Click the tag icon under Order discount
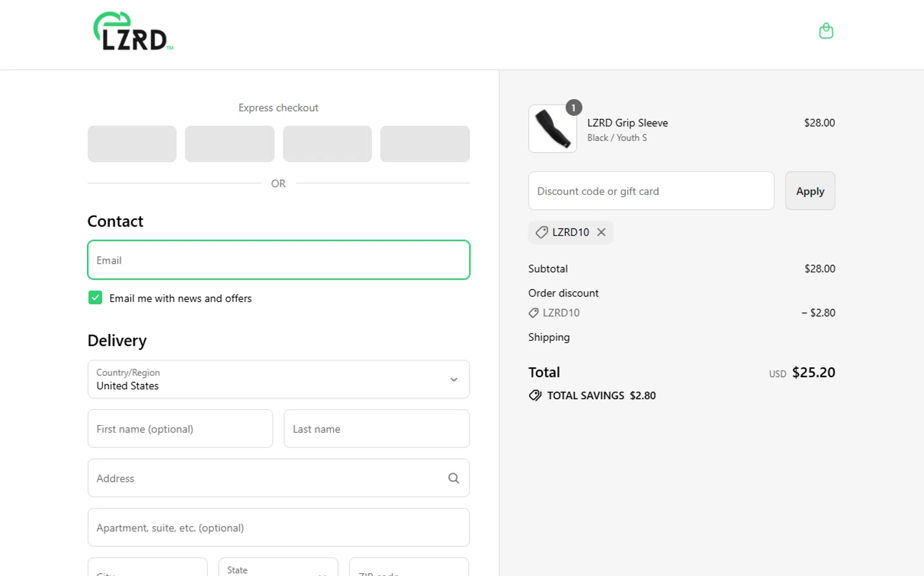 [533, 313]
